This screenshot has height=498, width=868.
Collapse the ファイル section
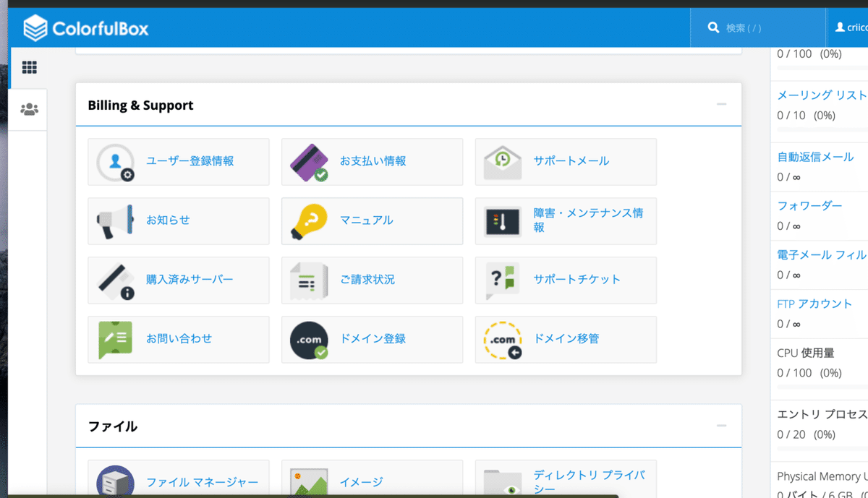(x=720, y=426)
